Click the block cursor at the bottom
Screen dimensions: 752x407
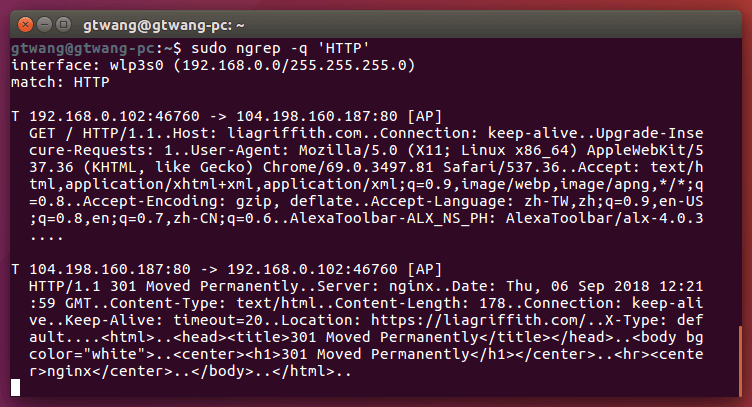click(x=15, y=388)
